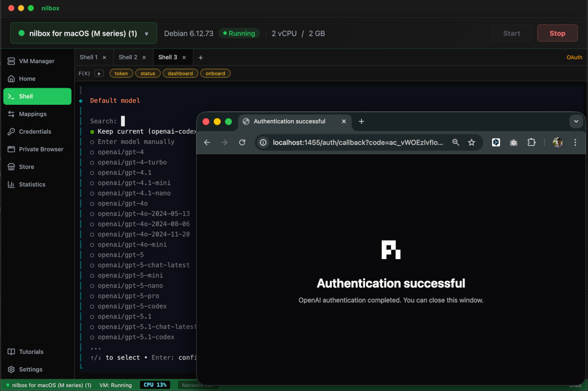588x391 pixels.
Task: View Statistics in the sidebar
Action: pos(34,184)
